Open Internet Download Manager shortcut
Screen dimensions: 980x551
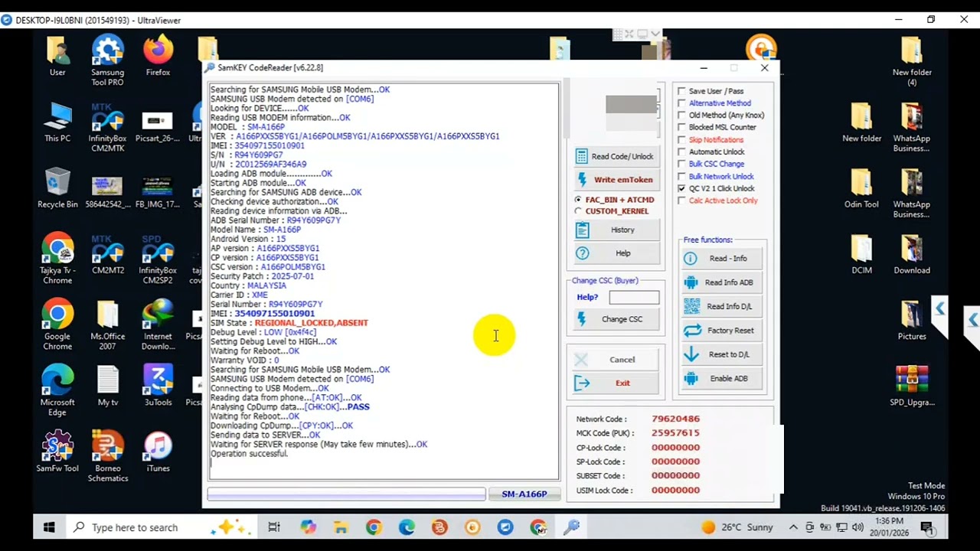pos(158,325)
